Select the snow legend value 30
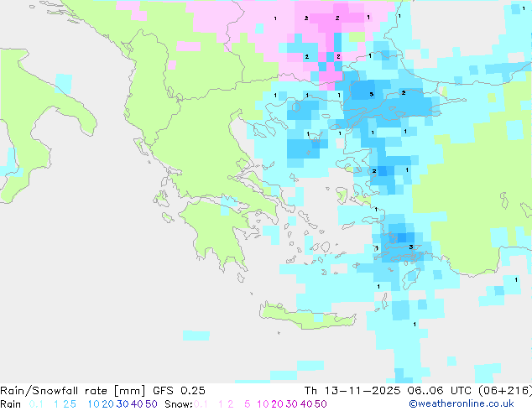The width and height of the screenshot is (532, 411). click(x=292, y=404)
